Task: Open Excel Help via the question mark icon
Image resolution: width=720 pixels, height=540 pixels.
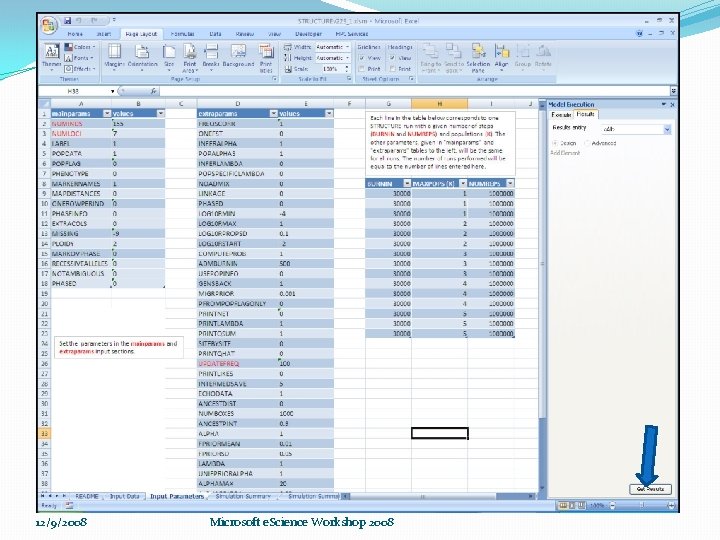Action: point(639,34)
